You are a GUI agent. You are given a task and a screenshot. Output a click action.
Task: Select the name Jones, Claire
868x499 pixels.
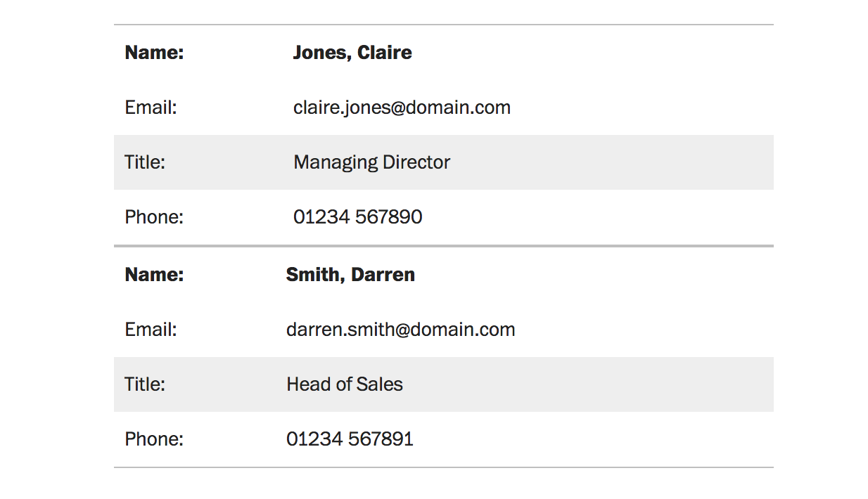352,53
